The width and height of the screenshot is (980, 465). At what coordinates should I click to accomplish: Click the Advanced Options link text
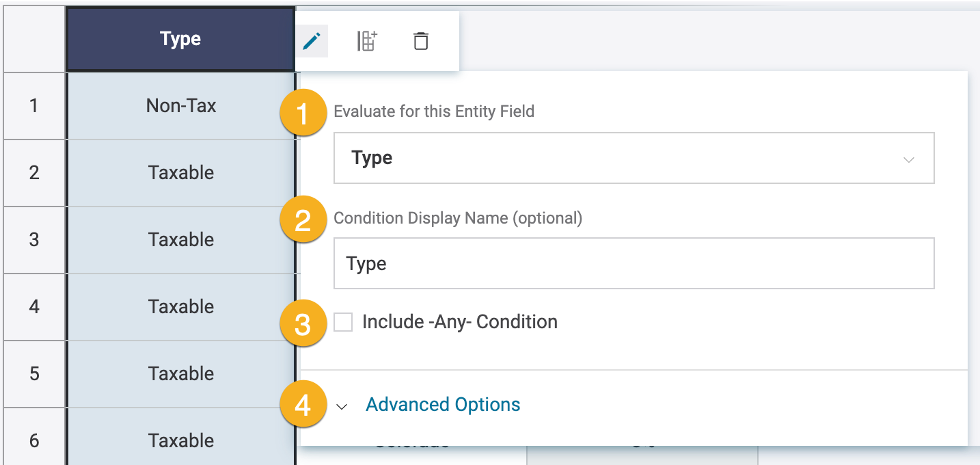tap(443, 405)
